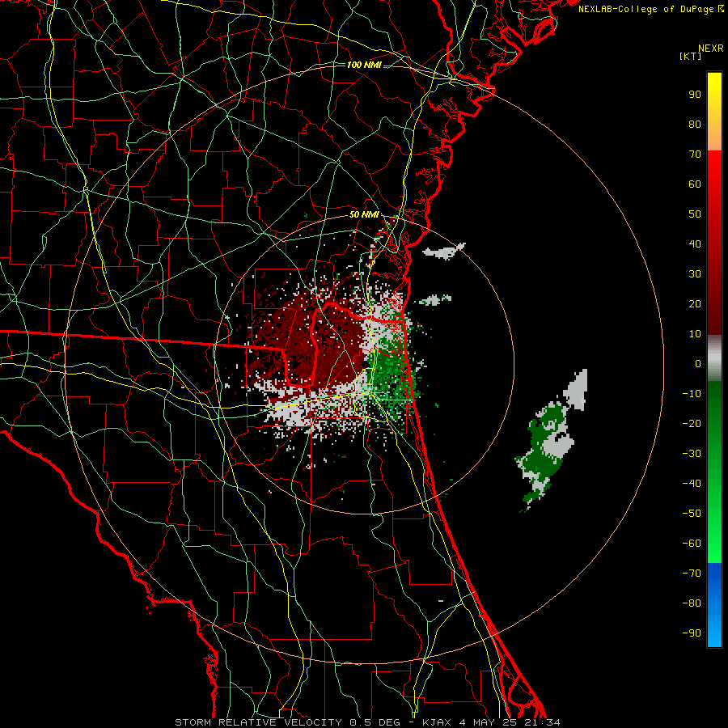Click the -90 scale value
The image size is (728, 728).
(x=692, y=633)
